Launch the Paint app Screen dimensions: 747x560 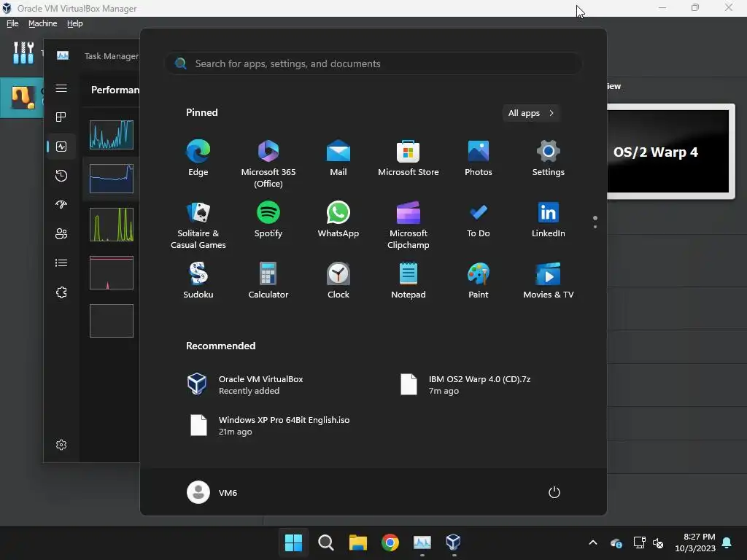(x=479, y=281)
